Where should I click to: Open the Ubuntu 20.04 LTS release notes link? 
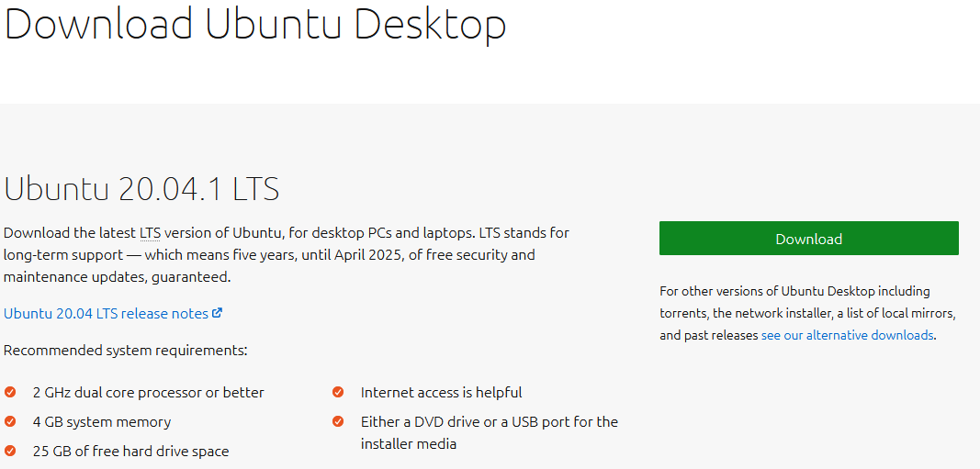click(106, 314)
